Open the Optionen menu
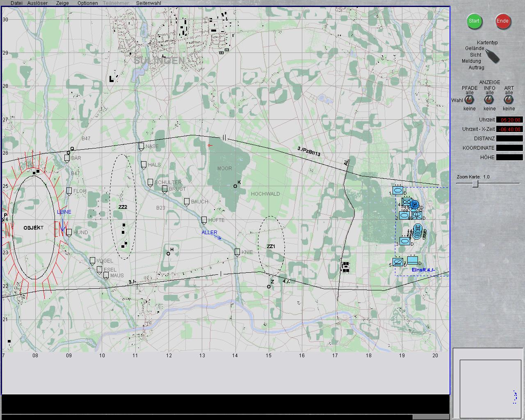 click(x=88, y=3)
